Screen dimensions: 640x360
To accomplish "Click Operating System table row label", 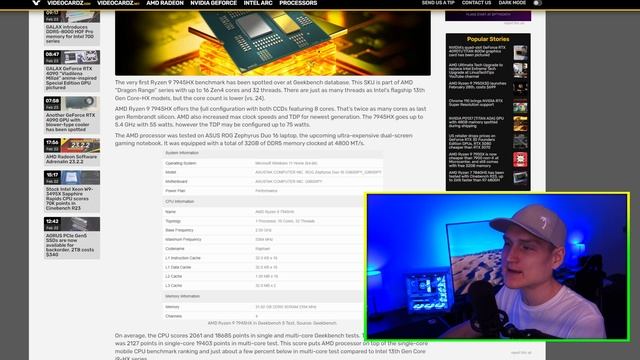I will (180, 163).
